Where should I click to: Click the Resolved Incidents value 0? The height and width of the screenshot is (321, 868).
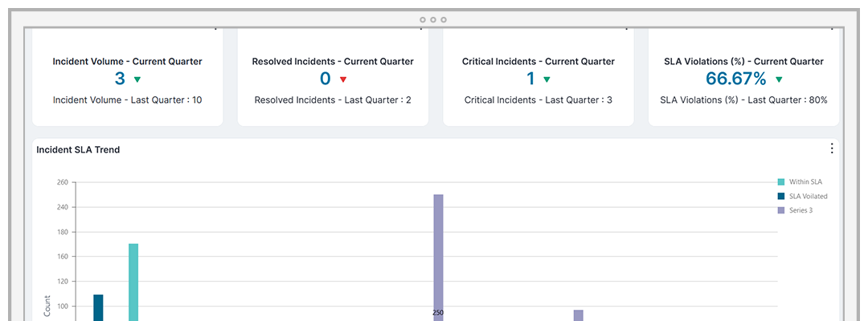(x=325, y=79)
